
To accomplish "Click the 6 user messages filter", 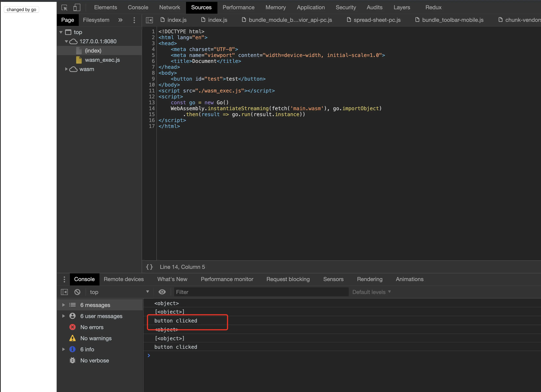I will coord(101,316).
